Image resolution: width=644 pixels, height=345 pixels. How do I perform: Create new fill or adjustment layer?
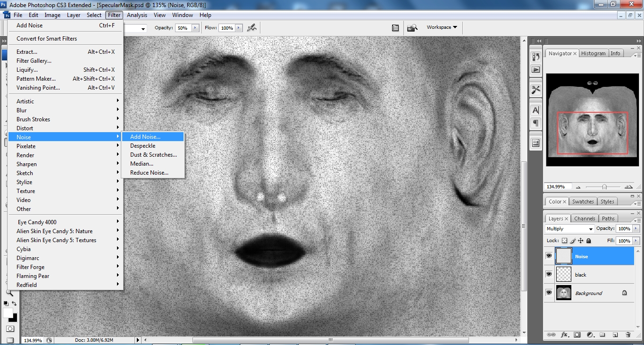pos(590,335)
